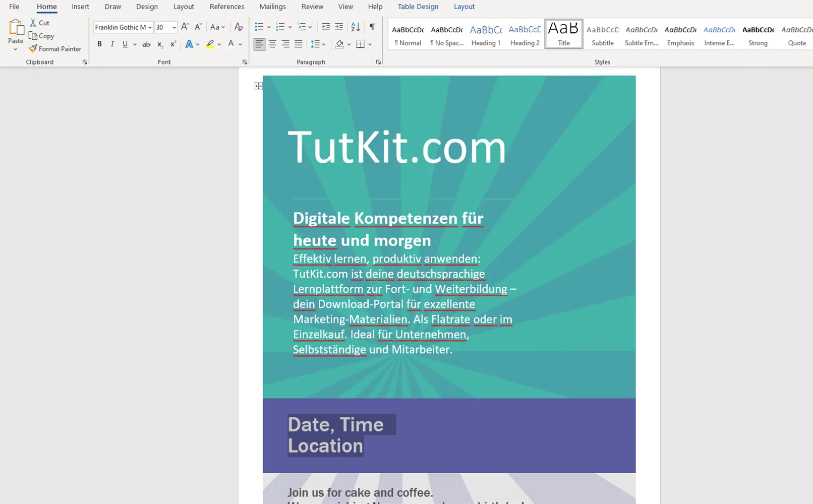Clear all formatting from text

tap(239, 27)
